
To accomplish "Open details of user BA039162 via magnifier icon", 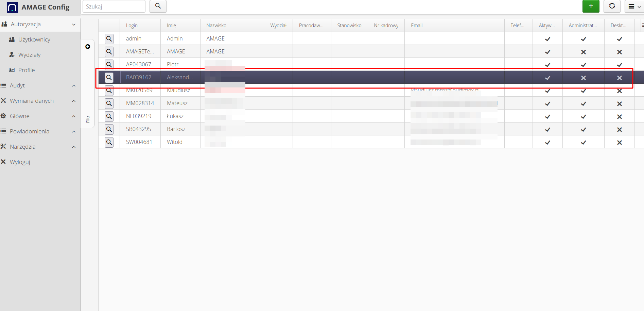I will [109, 78].
